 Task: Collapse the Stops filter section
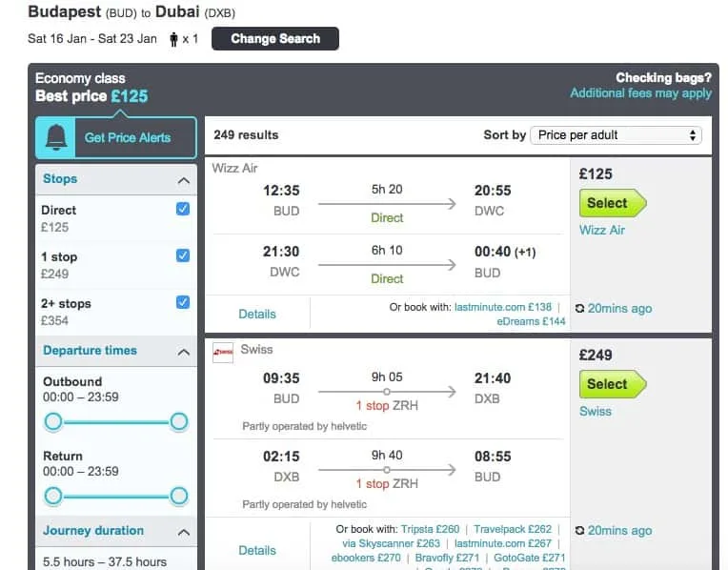(183, 180)
